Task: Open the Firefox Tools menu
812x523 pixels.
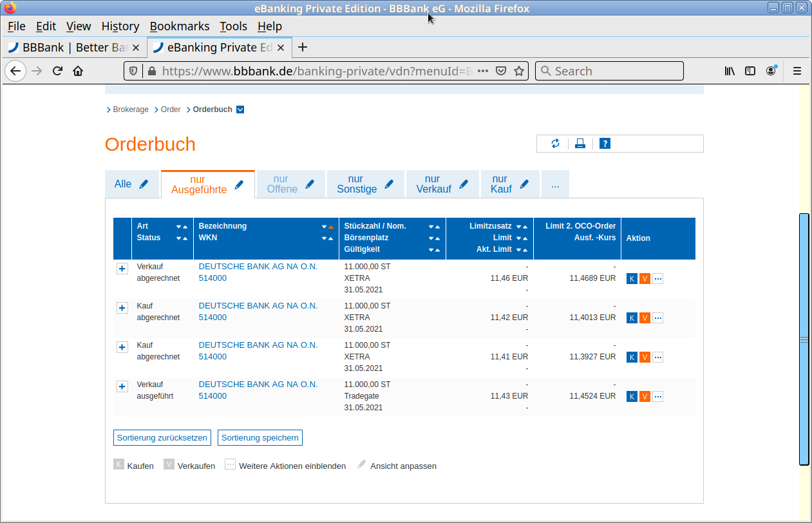Action: [x=233, y=26]
